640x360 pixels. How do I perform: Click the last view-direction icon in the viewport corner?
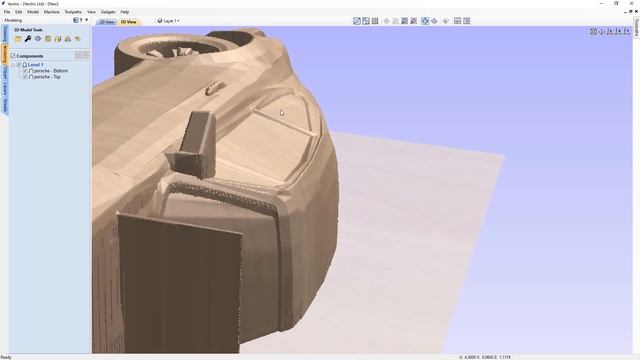[x=627, y=31]
